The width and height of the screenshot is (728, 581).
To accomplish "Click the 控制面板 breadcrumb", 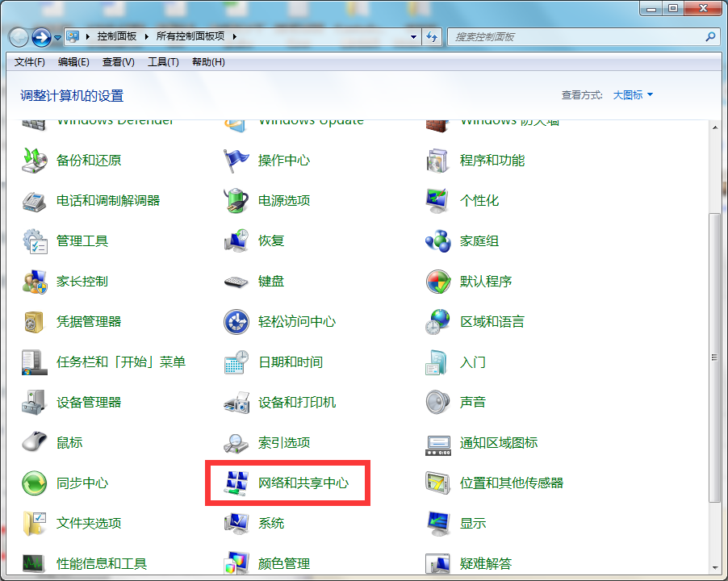I will 116,36.
